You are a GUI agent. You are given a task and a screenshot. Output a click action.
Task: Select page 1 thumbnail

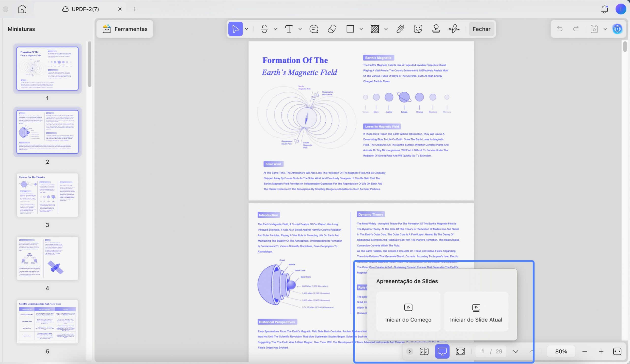point(47,69)
